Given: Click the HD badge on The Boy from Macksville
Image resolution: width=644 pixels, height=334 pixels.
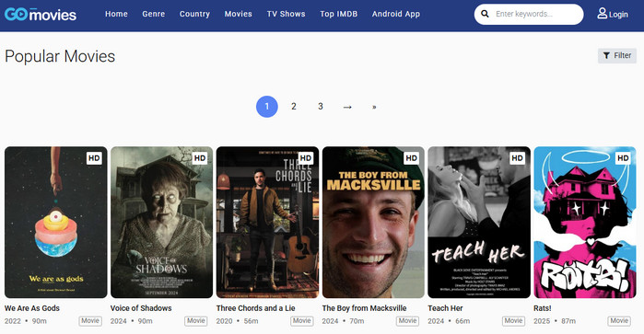Looking at the screenshot, I should (412, 158).
